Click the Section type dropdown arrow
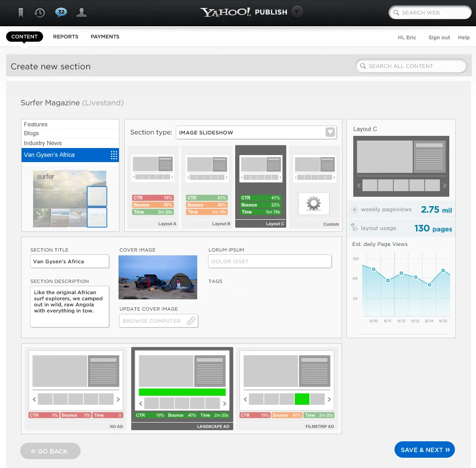The image size is (476, 468). coord(330,132)
